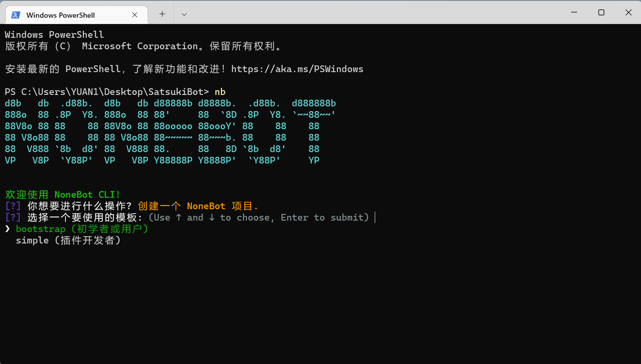The image size is (641, 364).
Task: Maximize the terminal window
Action: coord(601,13)
